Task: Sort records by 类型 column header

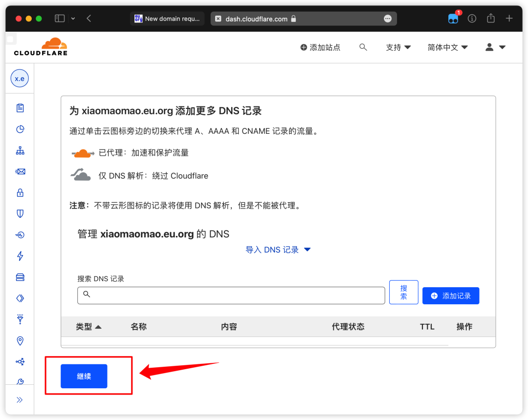Action: [88, 327]
